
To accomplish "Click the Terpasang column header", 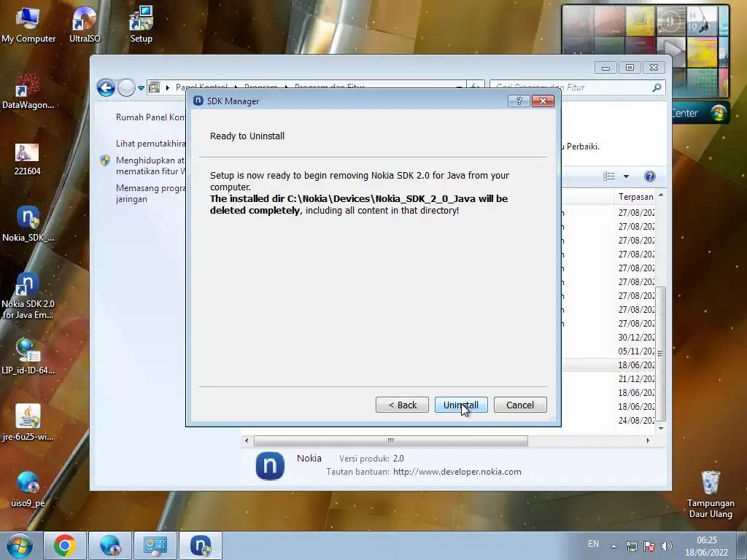I will tap(635, 197).
